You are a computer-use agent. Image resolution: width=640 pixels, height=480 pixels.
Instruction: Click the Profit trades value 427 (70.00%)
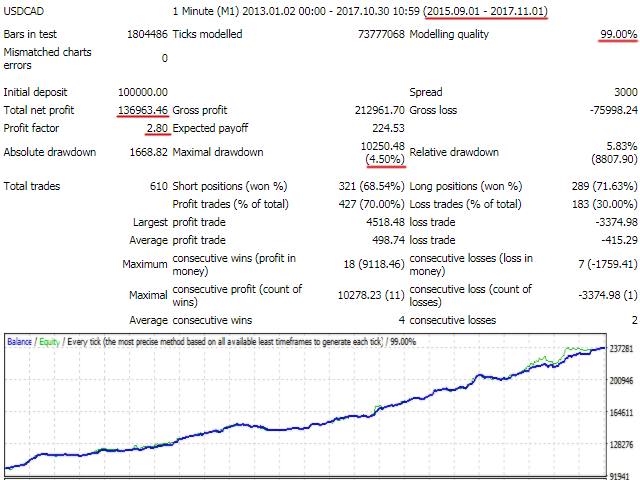pos(371,204)
